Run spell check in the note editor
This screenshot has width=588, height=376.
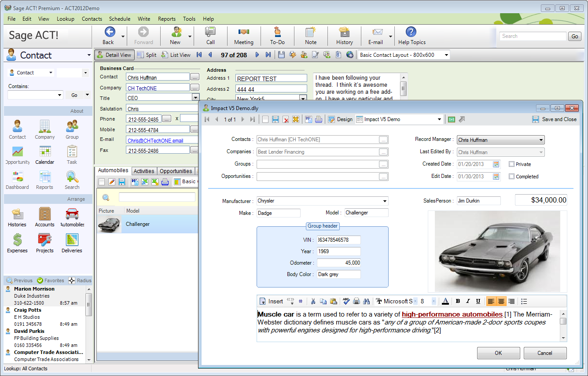click(x=346, y=301)
